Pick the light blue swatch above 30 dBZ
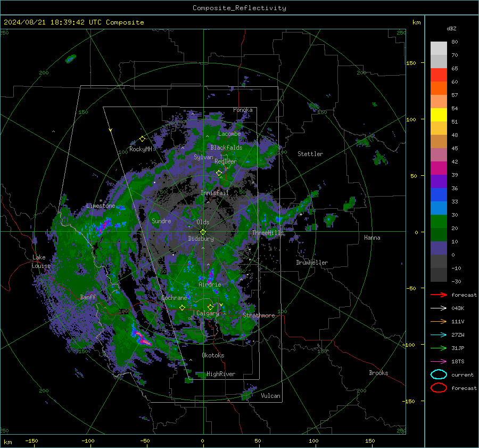479x448 pixels. point(439,208)
